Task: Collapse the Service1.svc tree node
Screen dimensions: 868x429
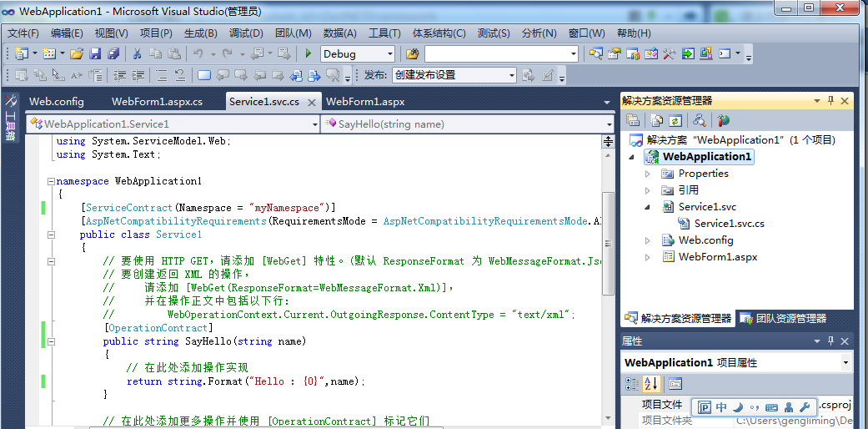Action: tap(648, 207)
